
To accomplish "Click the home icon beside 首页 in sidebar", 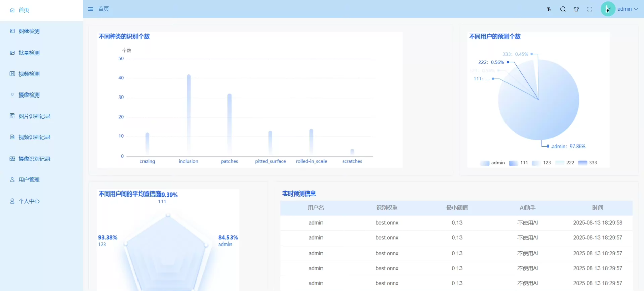I will pos(12,10).
